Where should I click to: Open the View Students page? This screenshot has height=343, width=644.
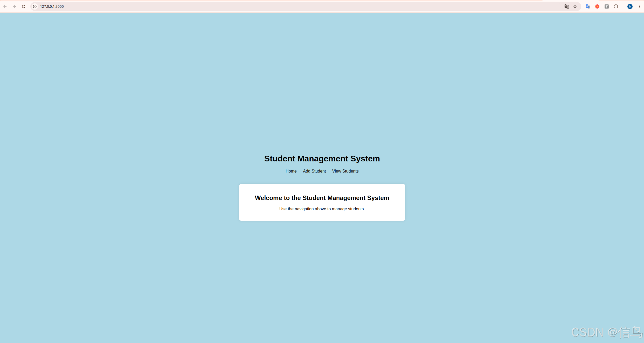pyautogui.click(x=345, y=171)
